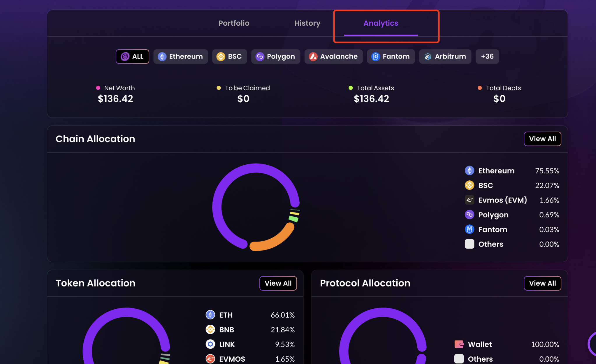Click the Evmos (EVM) legend icon
Screen dimensions: 596x364
pos(469,200)
